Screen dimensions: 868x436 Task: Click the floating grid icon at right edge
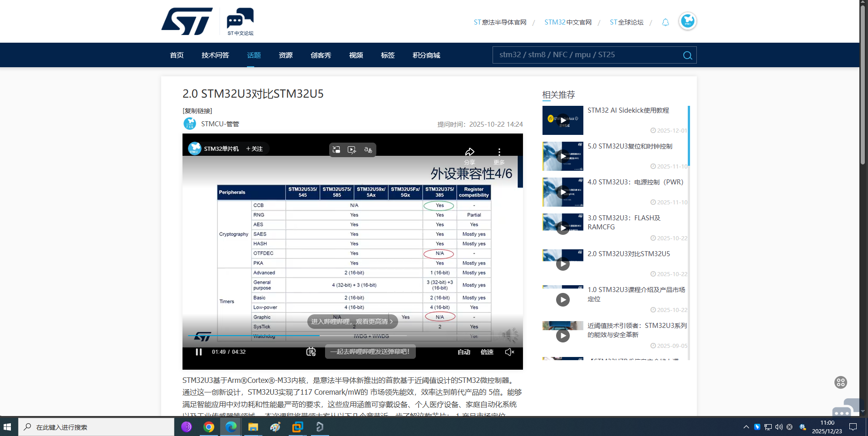coord(841,382)
